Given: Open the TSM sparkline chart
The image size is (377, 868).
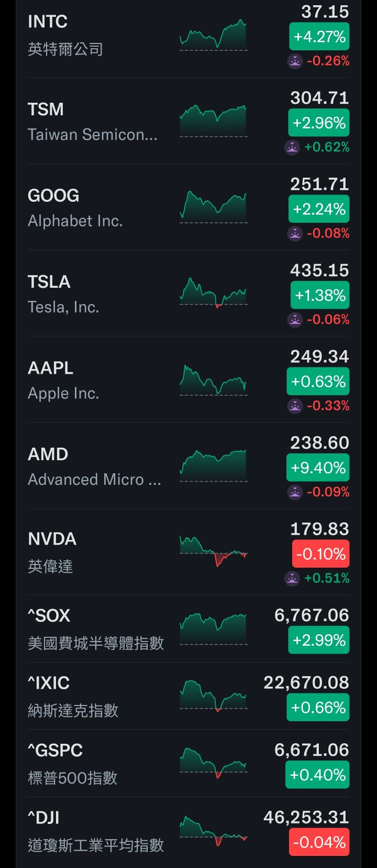Looking at the screenshot, I should click(x=213, y=122).
